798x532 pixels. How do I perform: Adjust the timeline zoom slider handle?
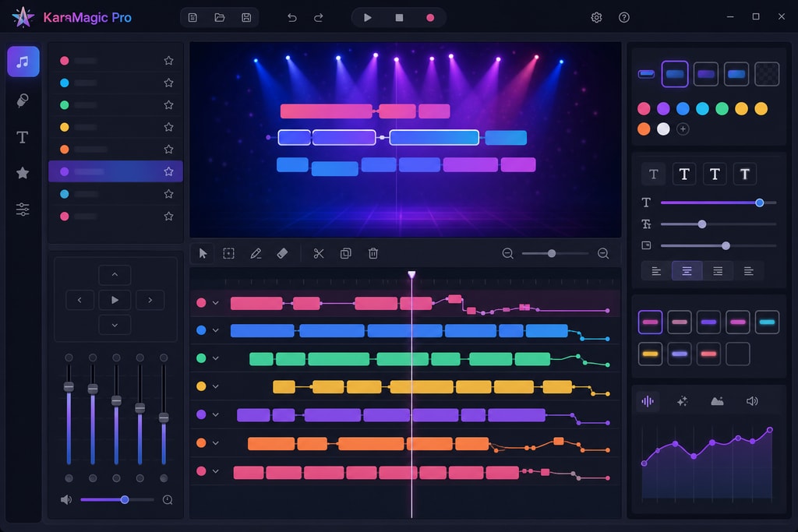tap(551, 253)
